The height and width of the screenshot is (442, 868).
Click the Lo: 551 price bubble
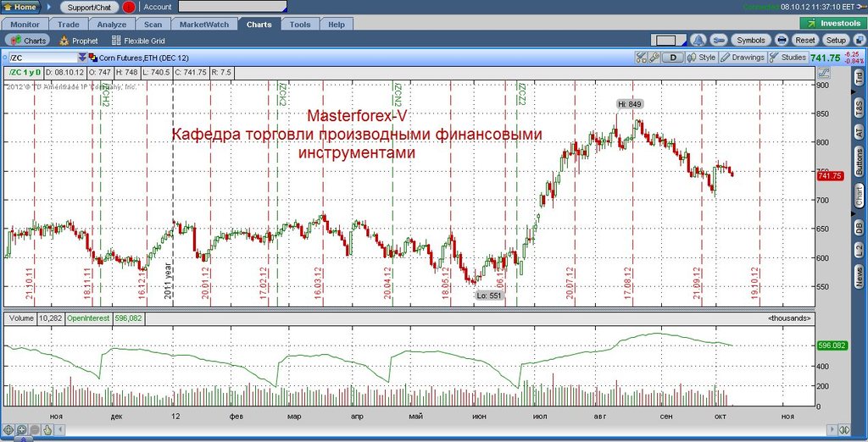(x=489, y=296)
